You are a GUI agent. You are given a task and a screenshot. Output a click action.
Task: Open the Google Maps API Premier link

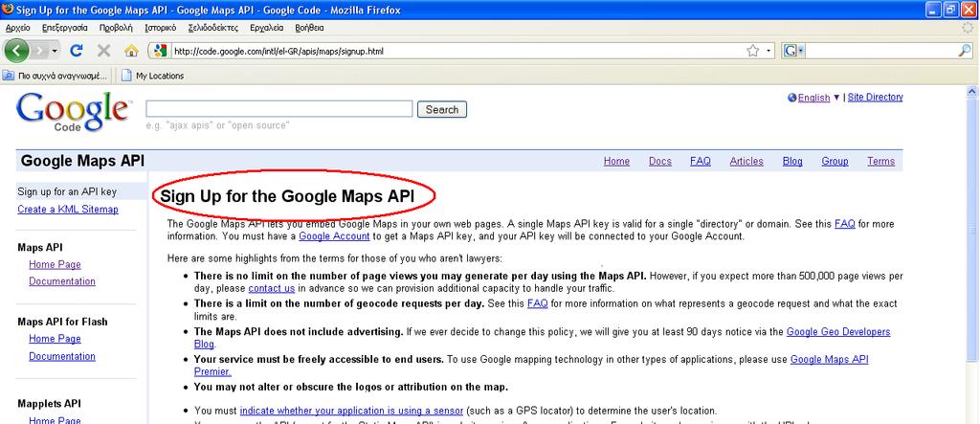830,360
